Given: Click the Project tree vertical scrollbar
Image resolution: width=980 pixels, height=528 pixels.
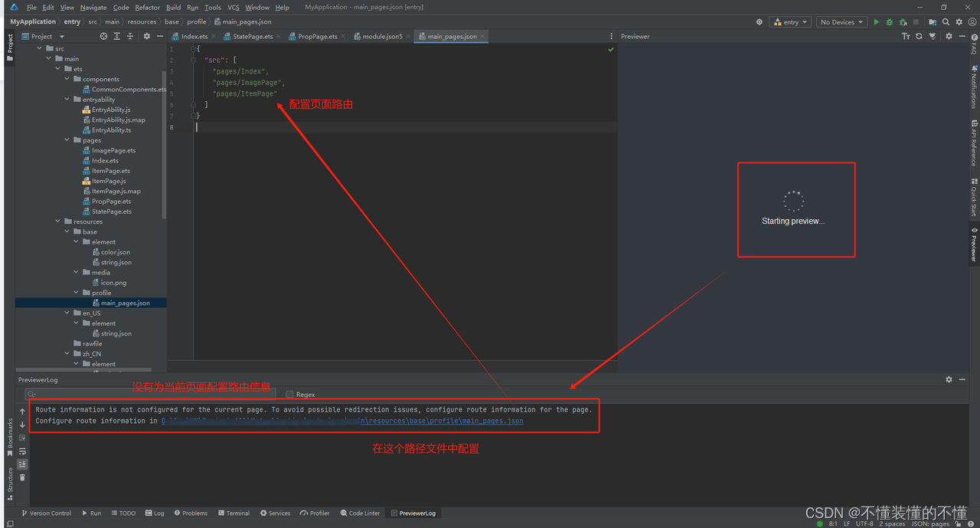Looking at the screenshot, I should pos(165,146).
